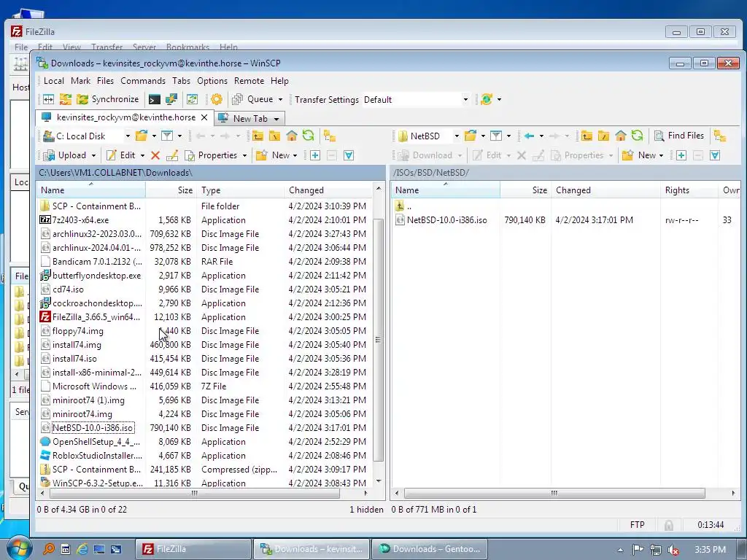Click the Synchronize toolbar button
The width and height of the screenshot is (747, 560).
coord(108,99)
